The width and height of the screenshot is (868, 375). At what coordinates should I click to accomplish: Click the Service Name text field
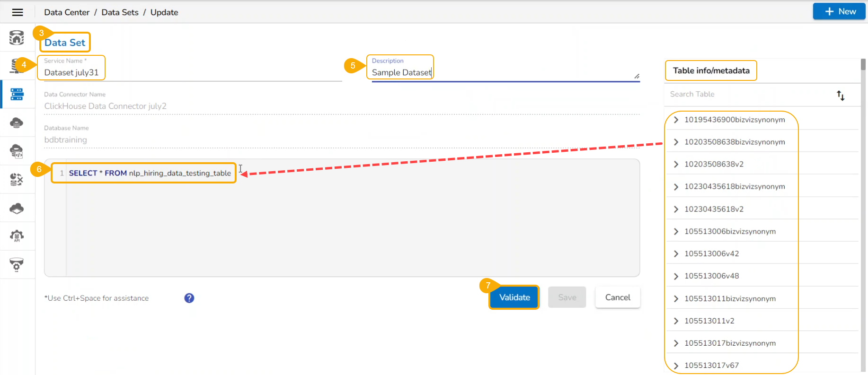(189, 72)
